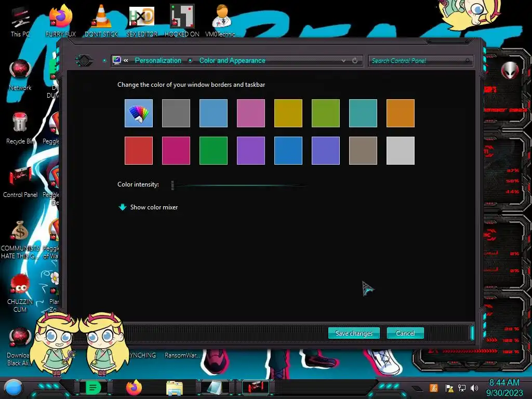532x399 pixels.
Task: Open the Download Black Ali desktop icon
Action: point(19,347)
